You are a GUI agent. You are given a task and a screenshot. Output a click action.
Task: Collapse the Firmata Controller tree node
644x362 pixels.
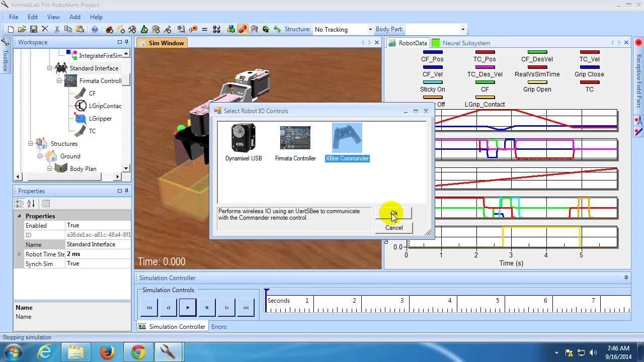tap(59, 80)
